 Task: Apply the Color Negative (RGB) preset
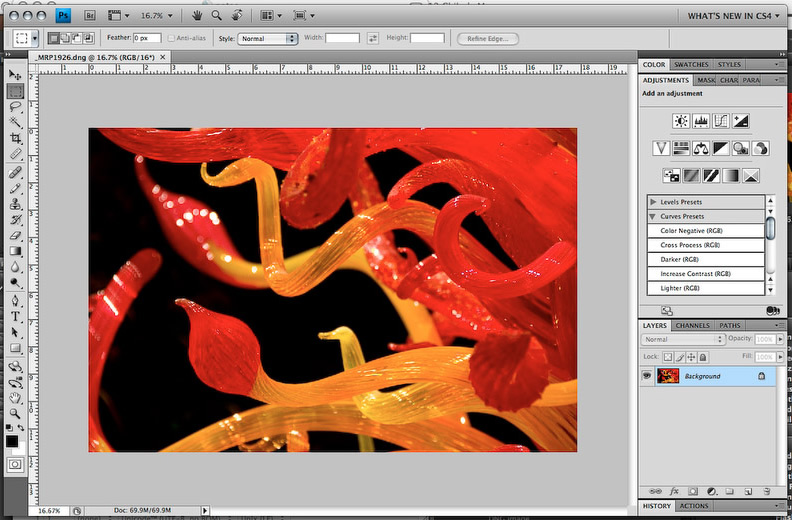point(706,231)
